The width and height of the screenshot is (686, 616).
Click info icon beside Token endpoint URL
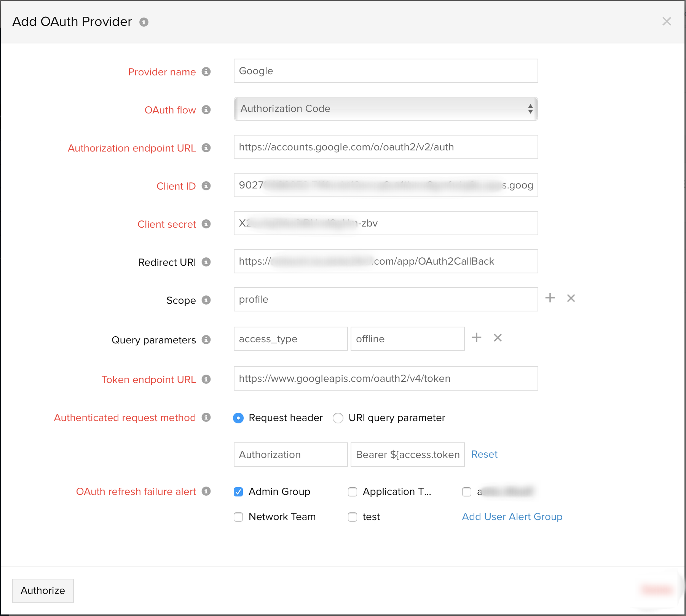(x=206, y=379)
